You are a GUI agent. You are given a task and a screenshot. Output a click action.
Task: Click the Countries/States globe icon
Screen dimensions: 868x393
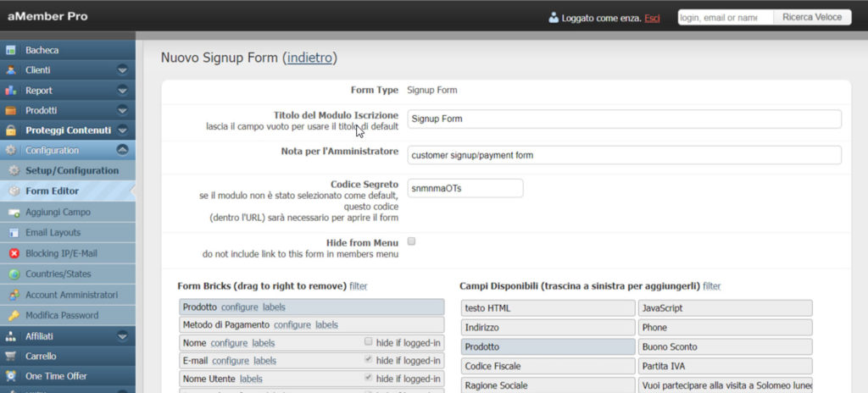click(14, 274)
